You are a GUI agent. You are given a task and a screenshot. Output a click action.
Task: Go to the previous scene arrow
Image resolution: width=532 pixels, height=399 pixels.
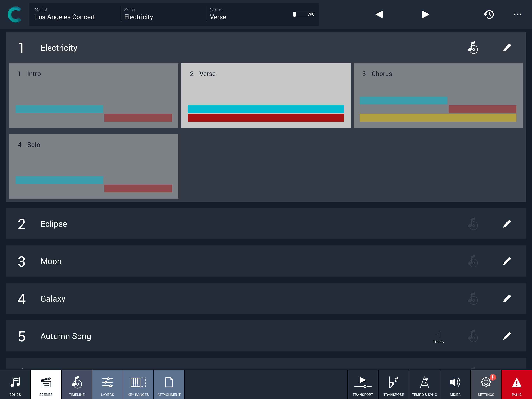(x=379, y=14)
